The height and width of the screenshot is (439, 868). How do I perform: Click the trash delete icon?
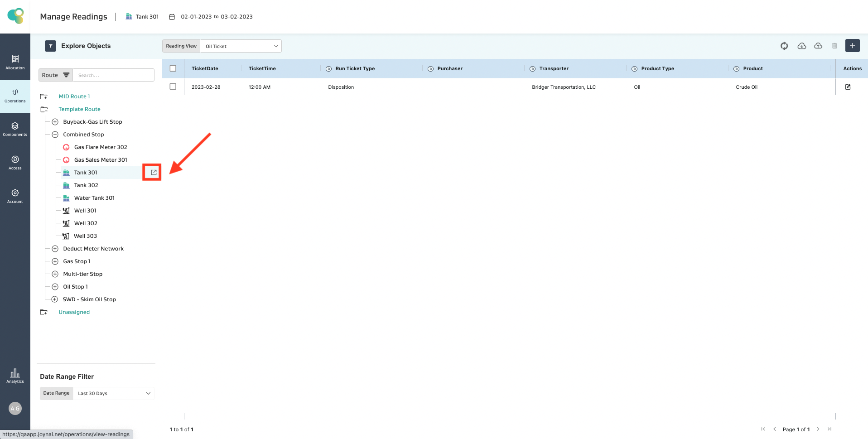pyautogui.click(x=834, y=46)
